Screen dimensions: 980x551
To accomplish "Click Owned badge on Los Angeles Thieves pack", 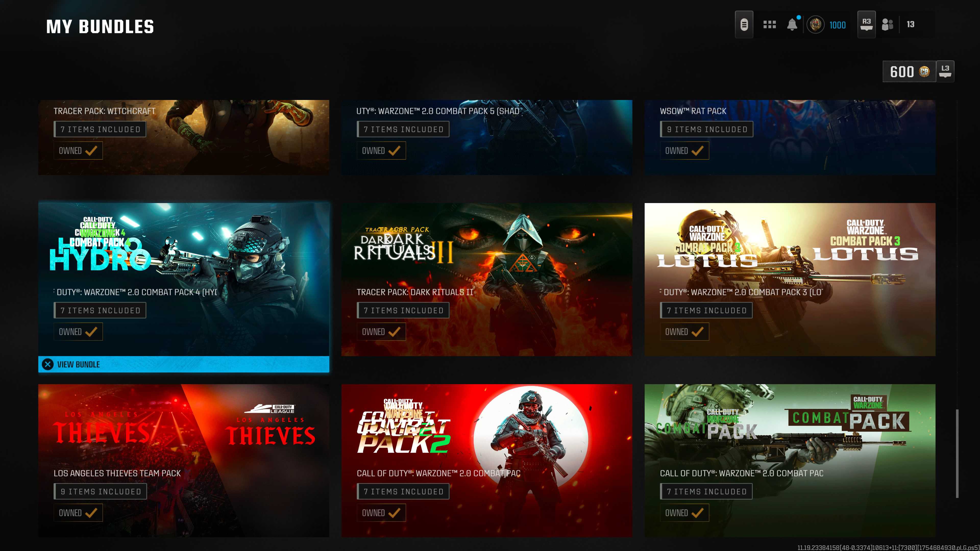I will click(x=78, y=512).
